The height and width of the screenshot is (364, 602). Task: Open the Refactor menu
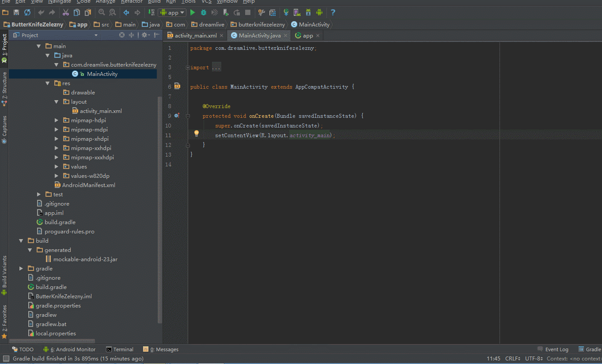[x=132, y=2]
